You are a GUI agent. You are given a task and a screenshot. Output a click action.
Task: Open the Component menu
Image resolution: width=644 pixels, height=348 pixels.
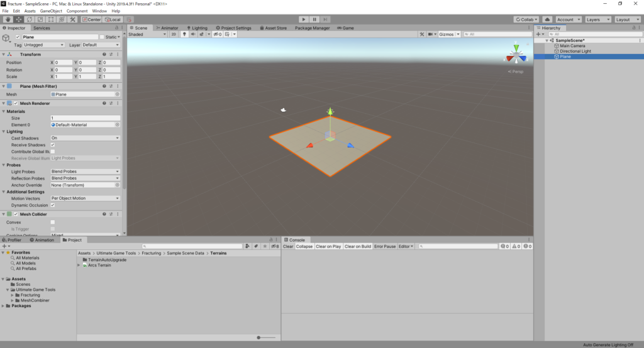(77, 11)
